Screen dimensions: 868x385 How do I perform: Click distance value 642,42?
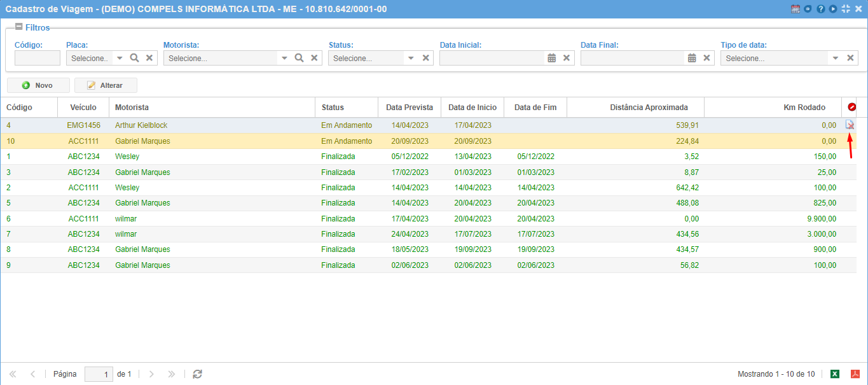pos(687,188)
